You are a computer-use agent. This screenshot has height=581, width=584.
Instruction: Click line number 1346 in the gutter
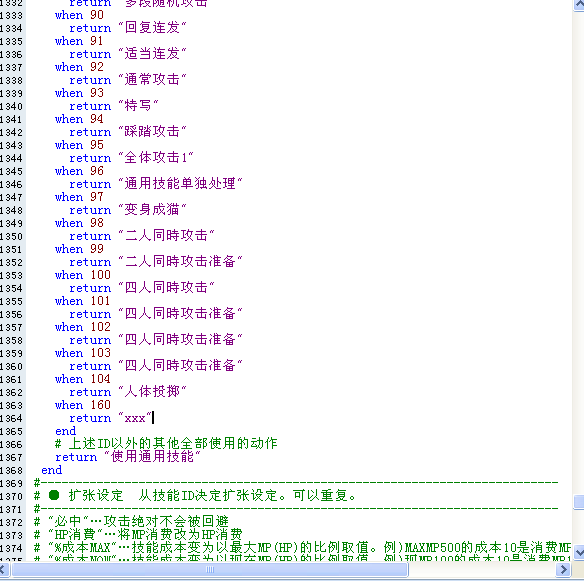point(11,185)
